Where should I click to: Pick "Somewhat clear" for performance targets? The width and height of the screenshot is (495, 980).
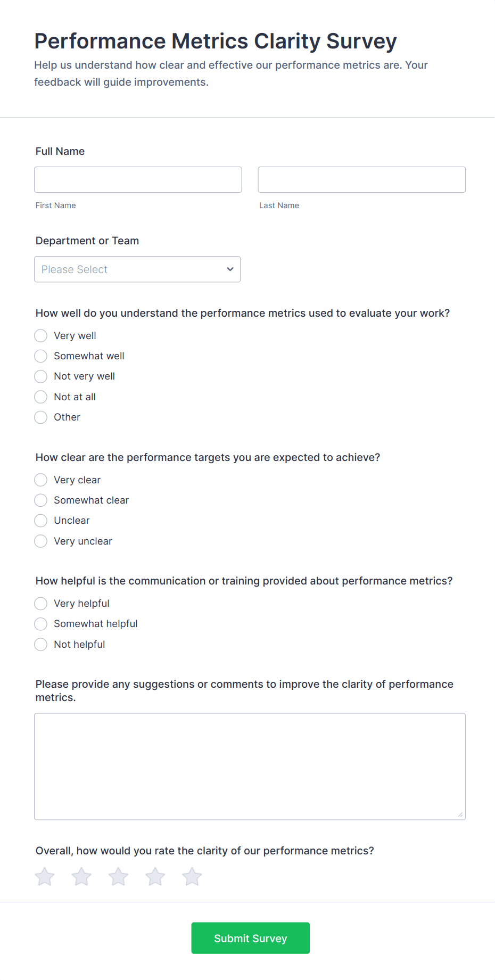tap(41, 500)
